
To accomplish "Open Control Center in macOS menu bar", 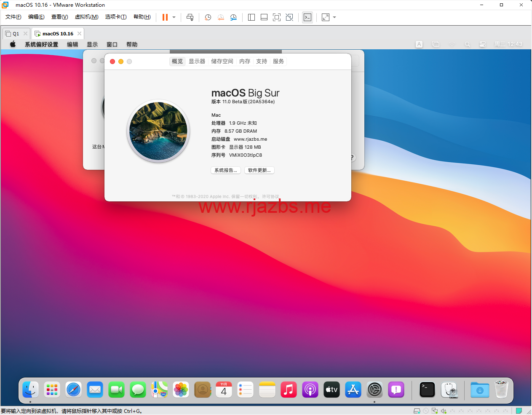I will pyautogui.click(x=483, y=44).
